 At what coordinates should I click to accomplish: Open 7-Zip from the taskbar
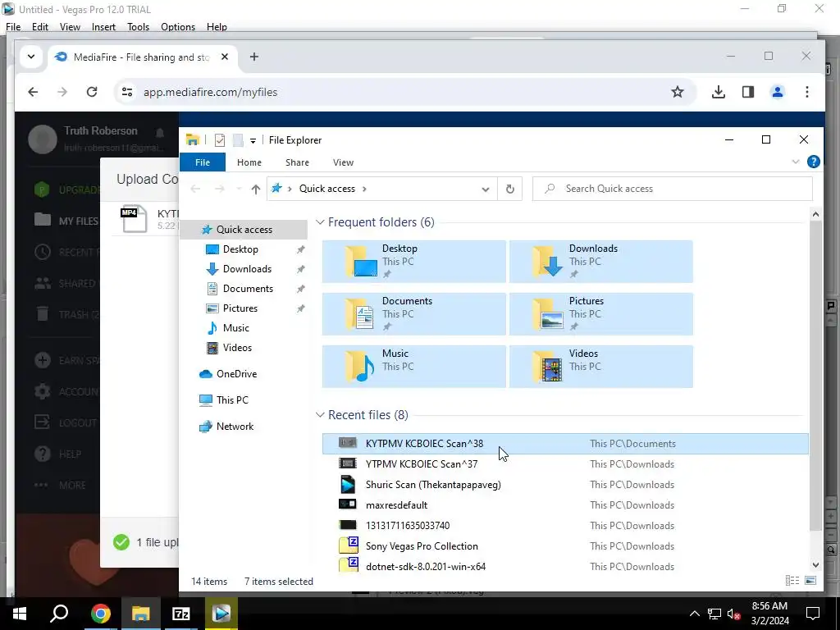(x=181, y=614)
